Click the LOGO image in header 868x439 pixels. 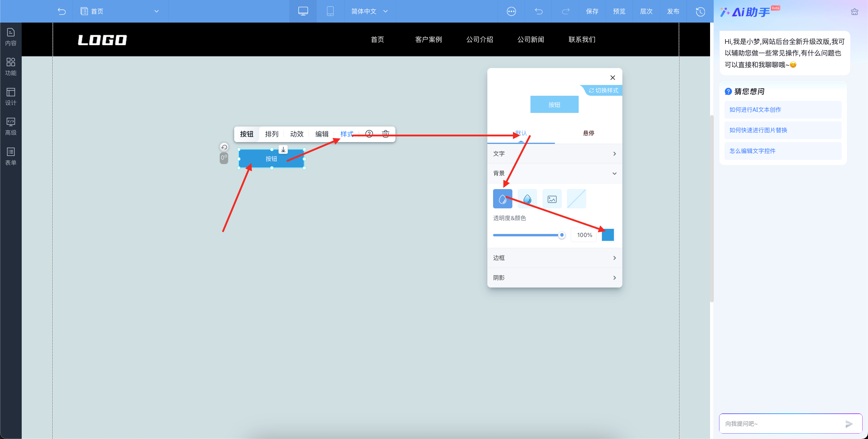point(102,40)
